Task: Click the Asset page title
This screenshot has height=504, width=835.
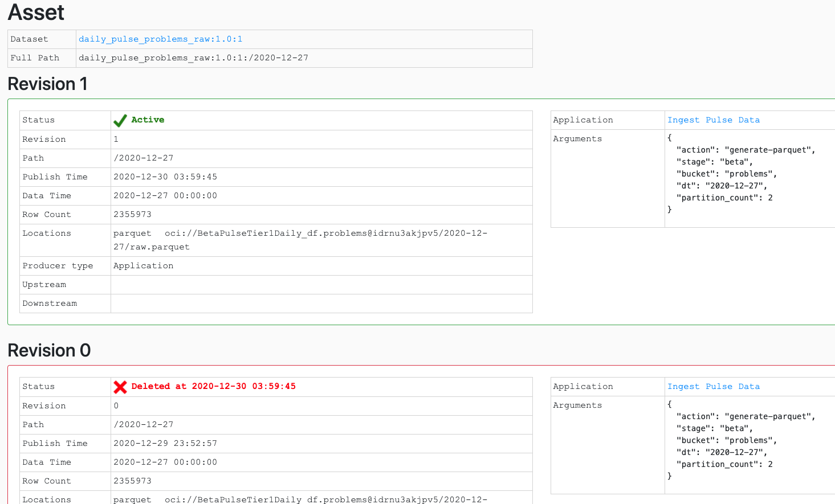Action: tap(35, 12)
